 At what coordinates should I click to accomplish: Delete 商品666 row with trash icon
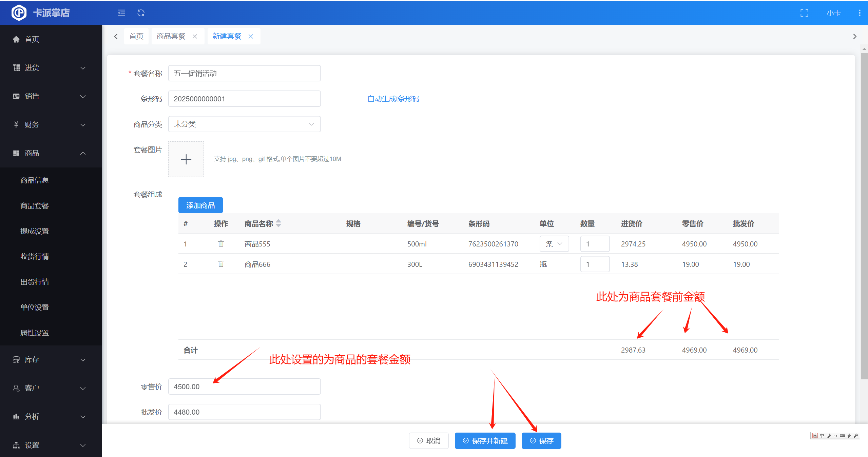(x=221, y=264)
